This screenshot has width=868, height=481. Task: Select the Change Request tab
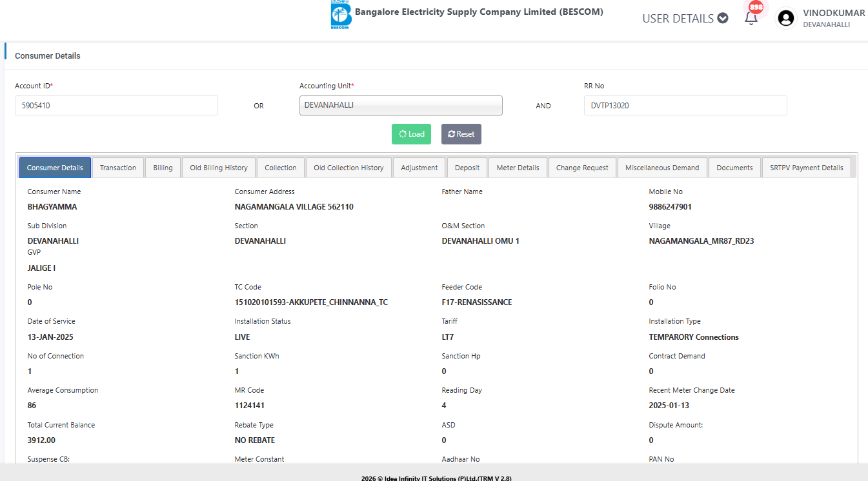[582, 168]
